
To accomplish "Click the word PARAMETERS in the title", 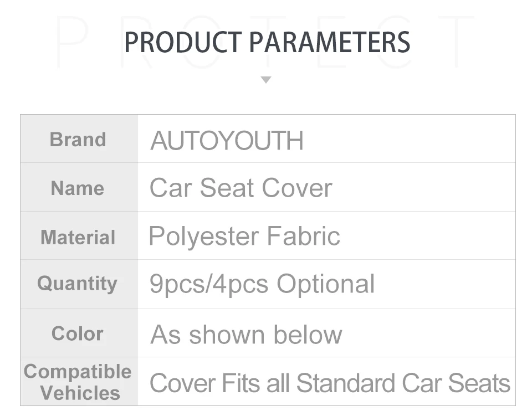I will coord(330,43).
